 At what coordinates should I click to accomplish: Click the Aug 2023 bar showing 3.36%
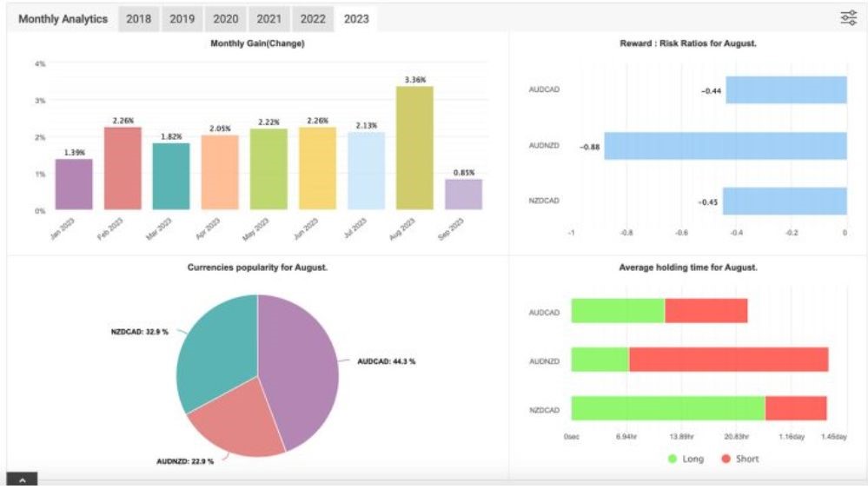click(414, 149)
